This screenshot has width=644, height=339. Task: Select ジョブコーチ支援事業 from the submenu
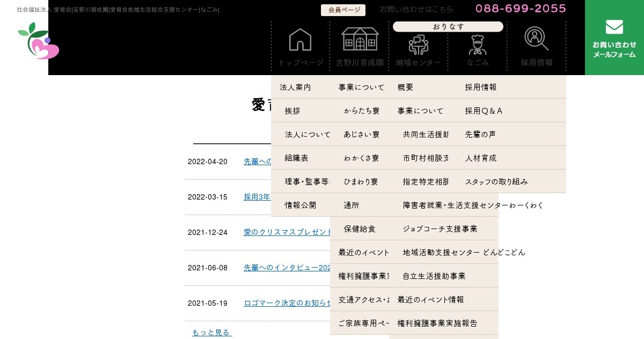pyautogui.click(x=440, y=229)
